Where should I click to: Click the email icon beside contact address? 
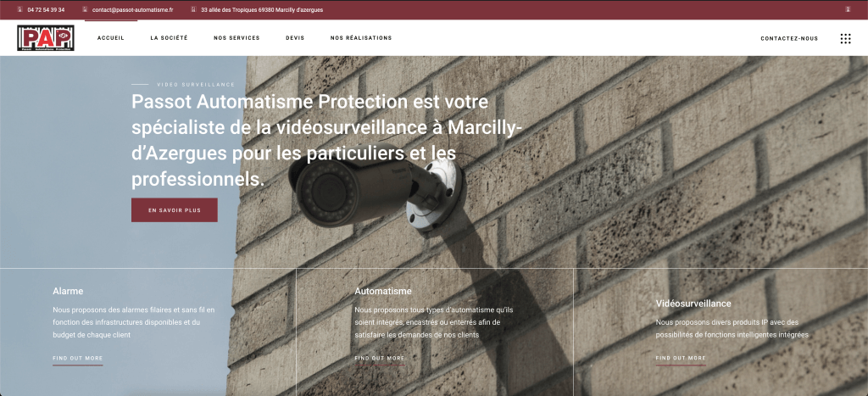tap(85, 9)
